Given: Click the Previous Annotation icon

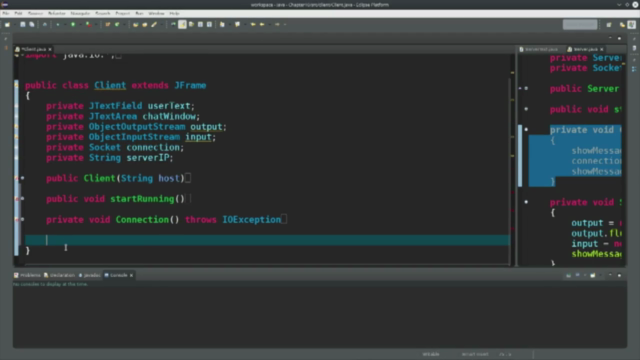Looking at the screenshot, I should pyautogui.click(x=237, y=24).
